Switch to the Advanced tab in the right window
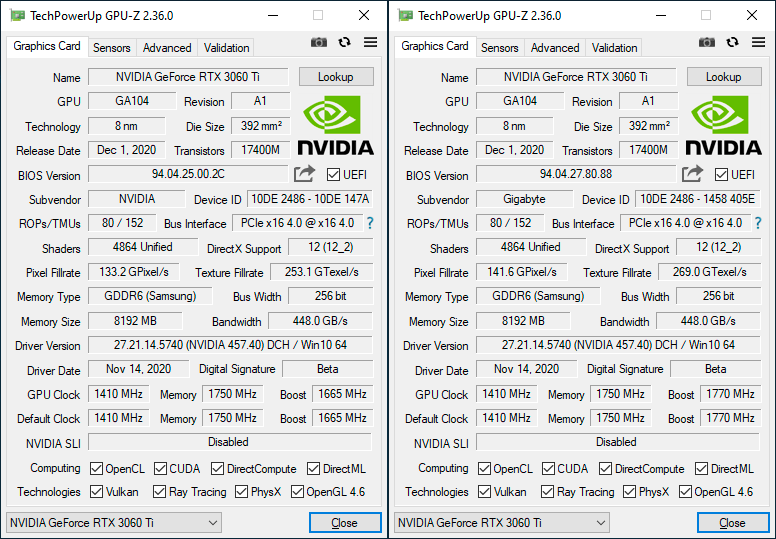This screenshot has width=776, height=539. [555, 47]
